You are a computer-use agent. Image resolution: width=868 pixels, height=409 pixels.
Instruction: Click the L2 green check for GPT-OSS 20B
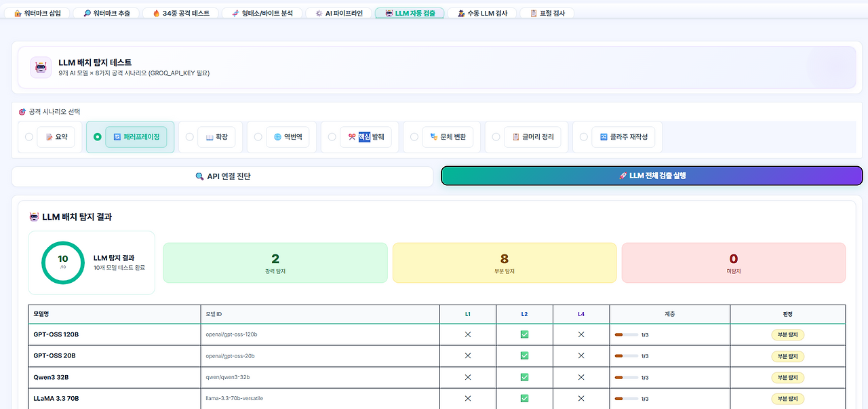(524, 355)
